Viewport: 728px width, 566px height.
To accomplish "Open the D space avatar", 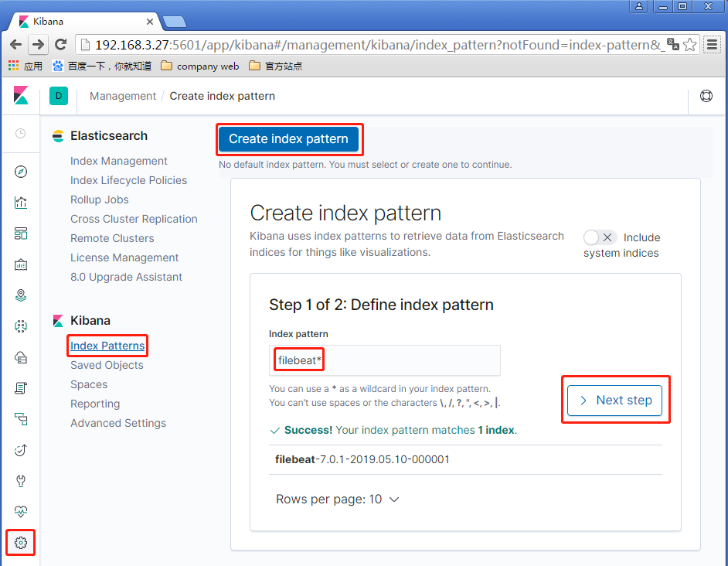I will 59,96.
